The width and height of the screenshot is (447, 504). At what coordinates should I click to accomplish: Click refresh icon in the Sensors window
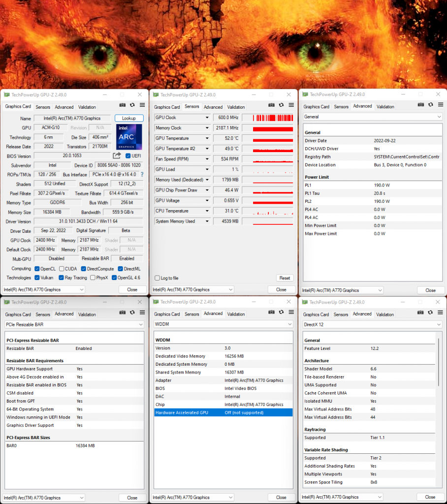coord(282,105)
